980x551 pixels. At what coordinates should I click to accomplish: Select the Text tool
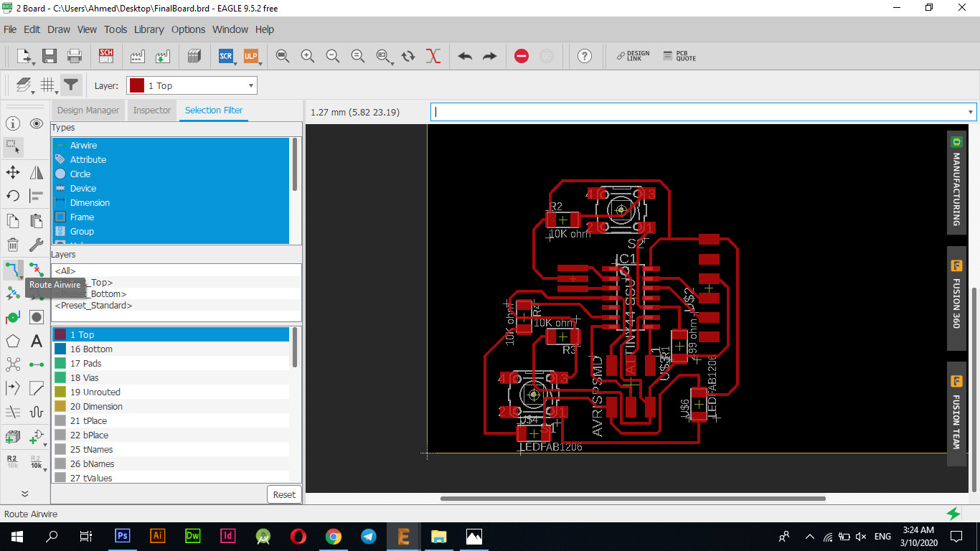click(37, 342)
